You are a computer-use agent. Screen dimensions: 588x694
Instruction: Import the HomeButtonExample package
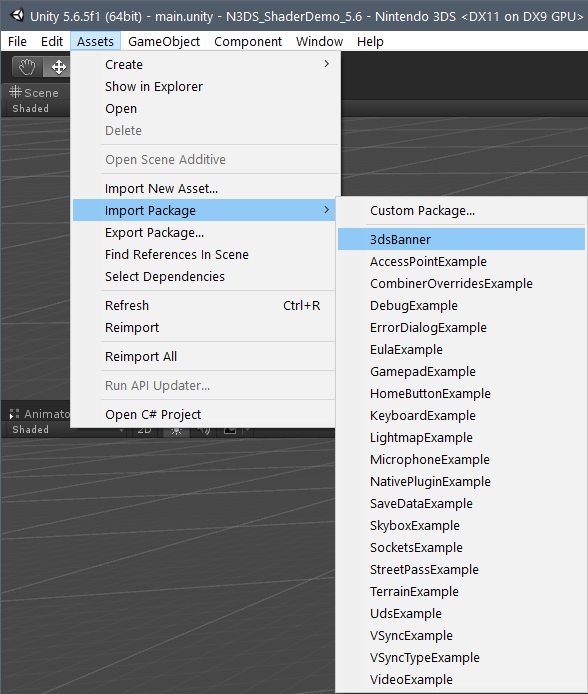click(x=461, y=394)
